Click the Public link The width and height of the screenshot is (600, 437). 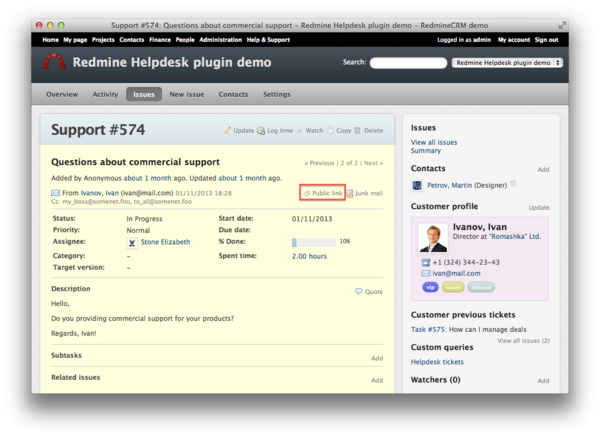point(323,193)
